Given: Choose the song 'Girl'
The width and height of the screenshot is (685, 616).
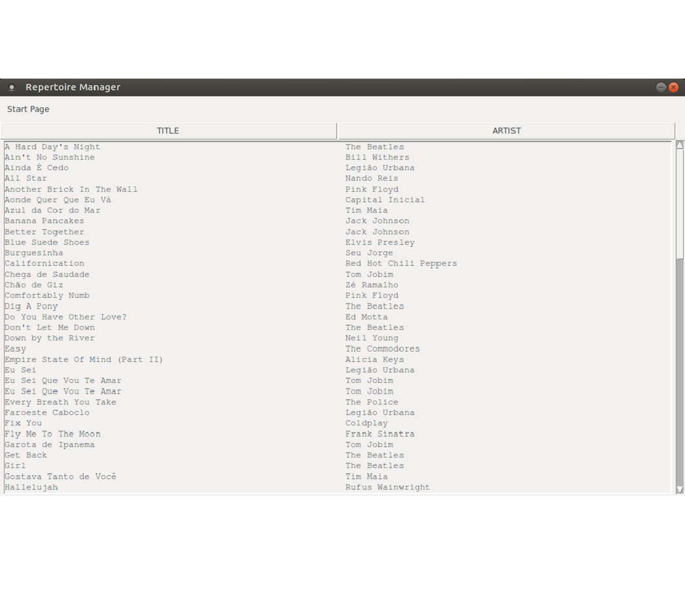Looking at the screenshot, I should click(x=15, y=465).
